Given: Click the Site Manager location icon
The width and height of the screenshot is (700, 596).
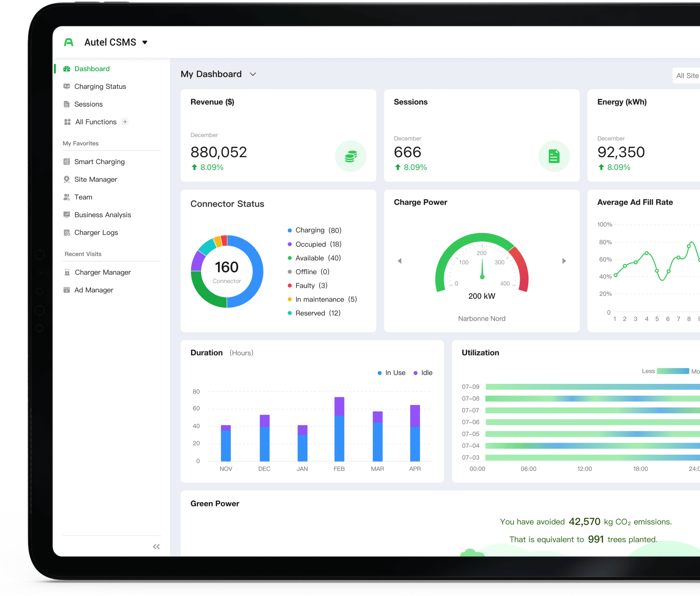Looking at the screenshot, I should point(67,179).
